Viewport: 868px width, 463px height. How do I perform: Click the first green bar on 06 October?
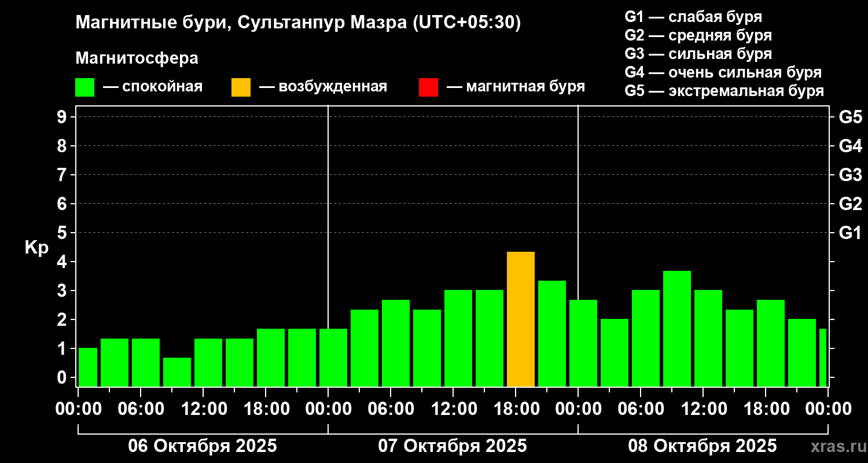[87, 367]
